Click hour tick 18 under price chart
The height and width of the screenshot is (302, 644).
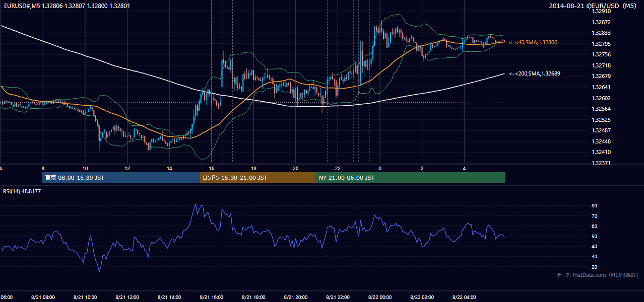pos(253,168)
